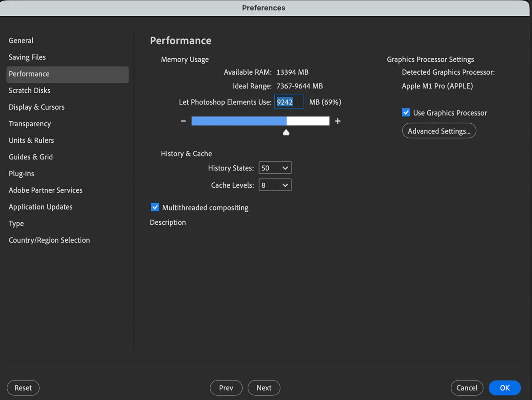Open the General preferences section
This screenshot has width=532, height=400.
(21, 41)
